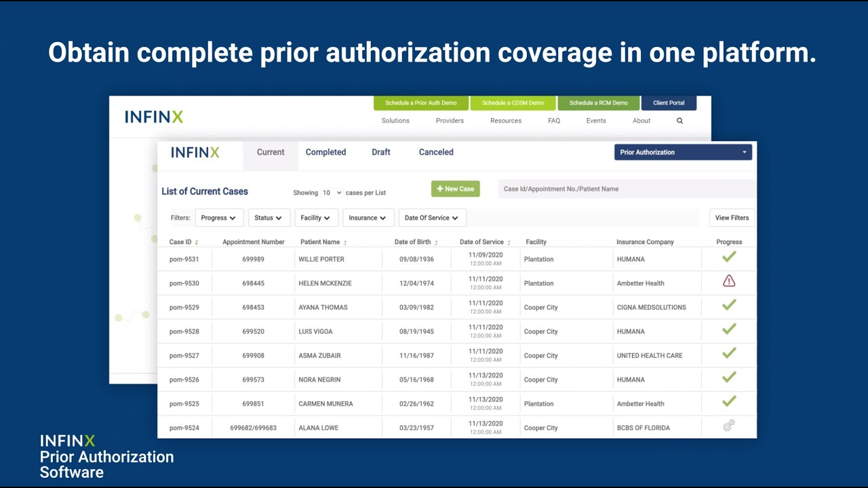Expand the Prior Authorization dropdown

click(x=683, y=152)
